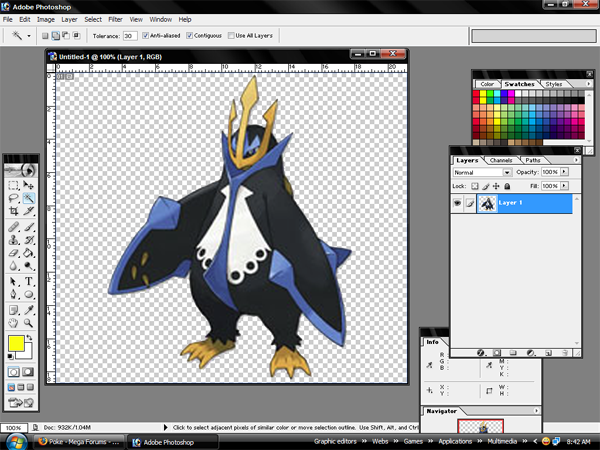Select the Ellipse shape tool
The image size is (600, 450).
pos(28,294)
